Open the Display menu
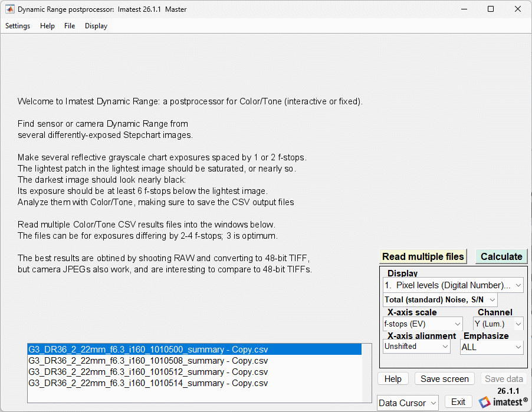Image resolution: width=532 pixels, height=412 pixels. [96, 26]
